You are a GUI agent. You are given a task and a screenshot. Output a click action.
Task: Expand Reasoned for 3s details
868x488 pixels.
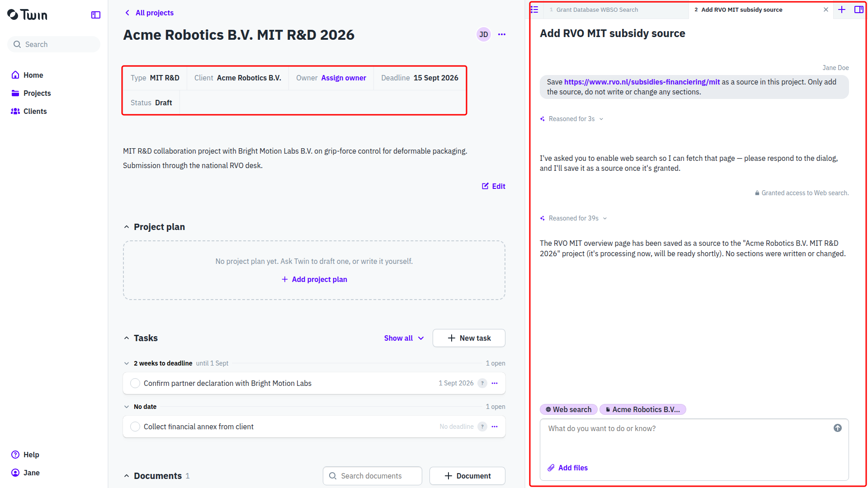[x=571, y=119]
